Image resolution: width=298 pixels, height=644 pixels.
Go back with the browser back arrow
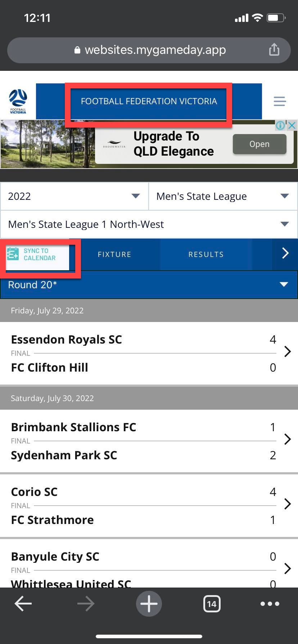[23, 604]
